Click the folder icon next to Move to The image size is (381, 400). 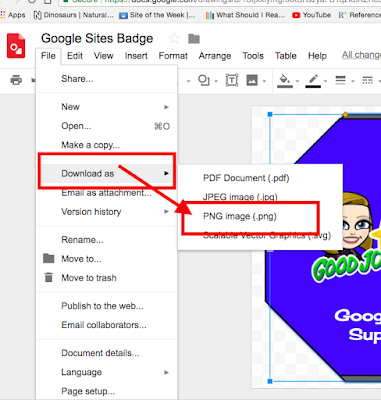coord(49,258)
